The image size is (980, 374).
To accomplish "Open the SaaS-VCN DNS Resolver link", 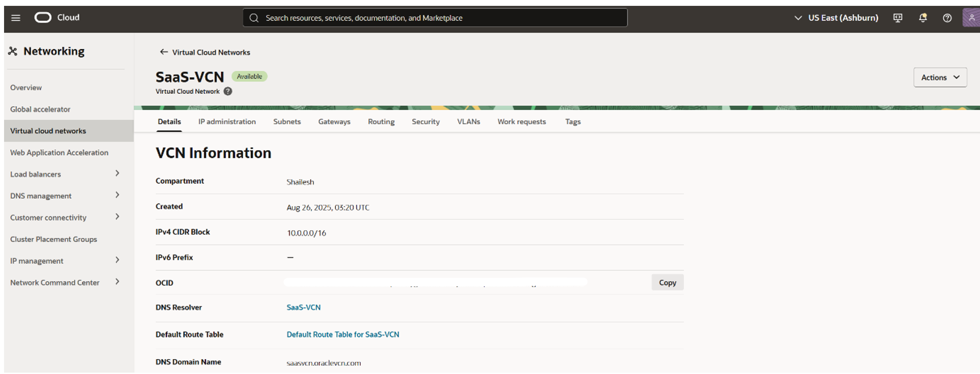I will click(304, 307).
